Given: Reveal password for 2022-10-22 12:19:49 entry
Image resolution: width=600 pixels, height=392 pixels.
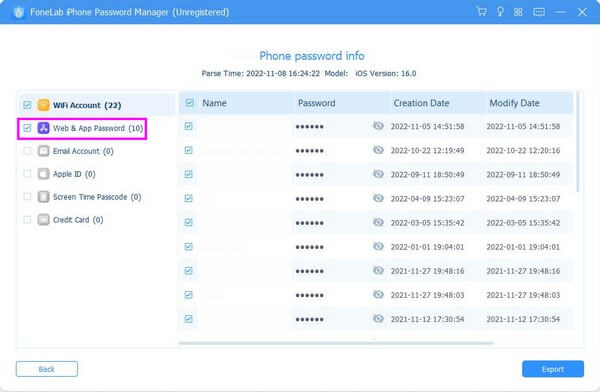Looking at the screenshot, I should coord(378,150).
